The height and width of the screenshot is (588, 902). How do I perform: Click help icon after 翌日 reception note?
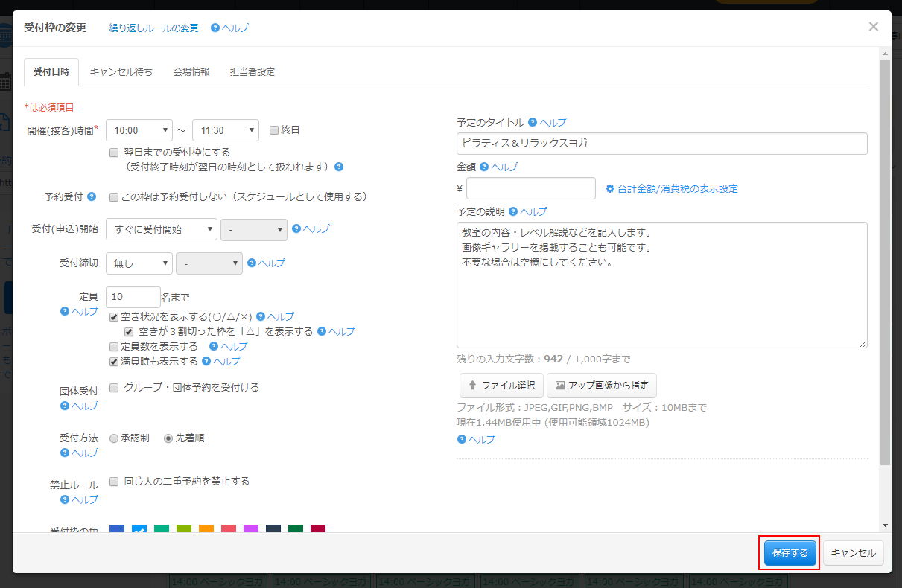tap(339, 167)
